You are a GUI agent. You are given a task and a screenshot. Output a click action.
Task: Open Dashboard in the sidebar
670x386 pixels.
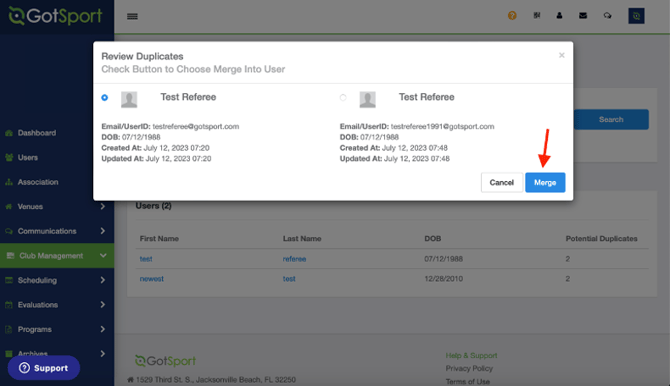(x=37, y=133)
